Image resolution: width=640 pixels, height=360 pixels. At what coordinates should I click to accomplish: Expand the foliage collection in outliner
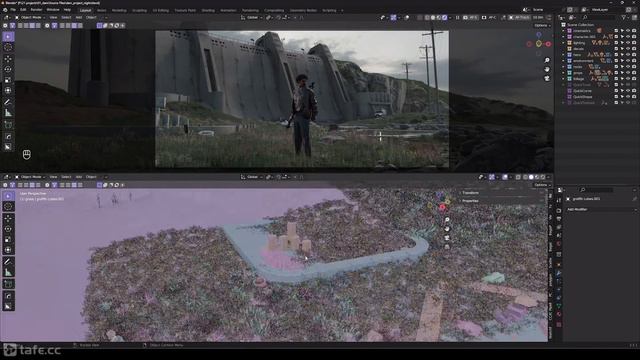[x=564, y=78]
